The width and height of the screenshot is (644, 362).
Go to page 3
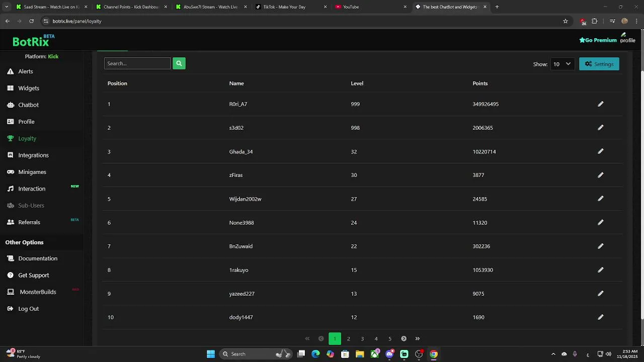click(x=362, y=339)
